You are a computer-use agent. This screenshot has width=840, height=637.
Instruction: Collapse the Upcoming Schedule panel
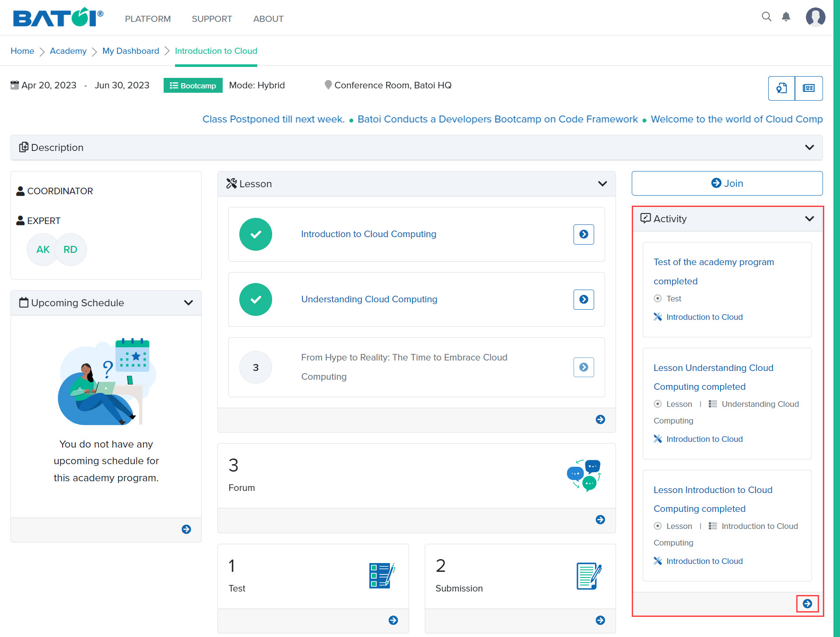point(188,303)
